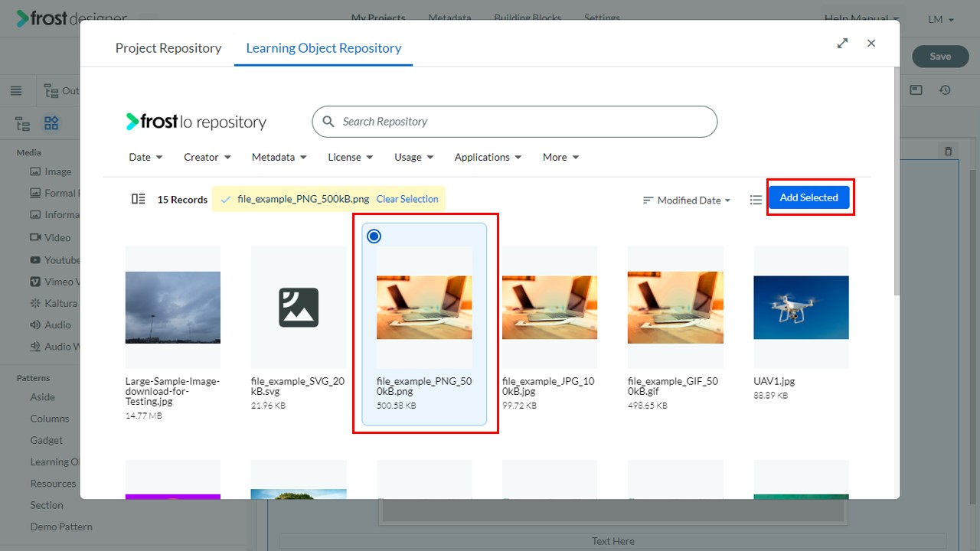Click 15 Records label
Viewport: 980px width, 551px height.
point(182,199)
